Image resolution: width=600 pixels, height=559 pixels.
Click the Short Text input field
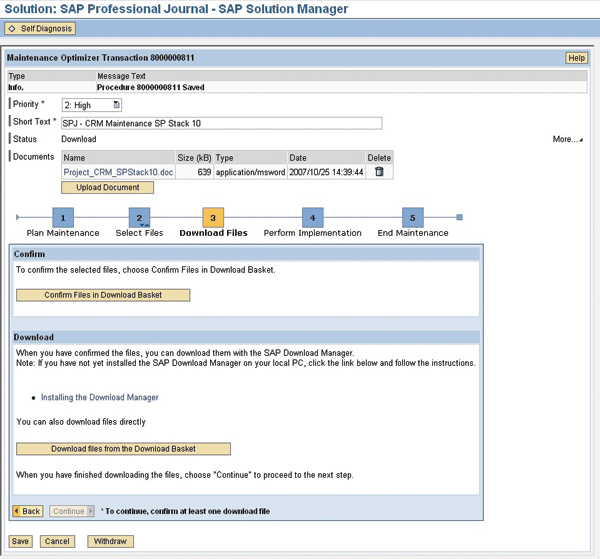point(222,123)
